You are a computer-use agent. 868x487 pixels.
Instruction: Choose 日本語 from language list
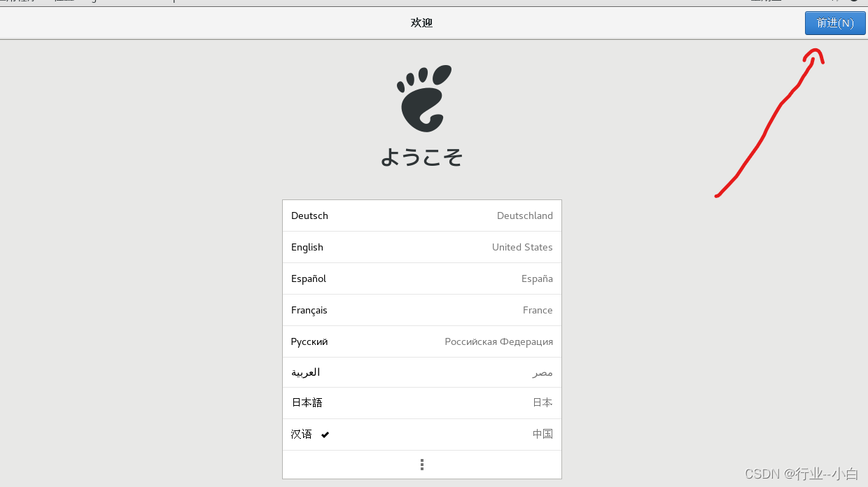422,403
